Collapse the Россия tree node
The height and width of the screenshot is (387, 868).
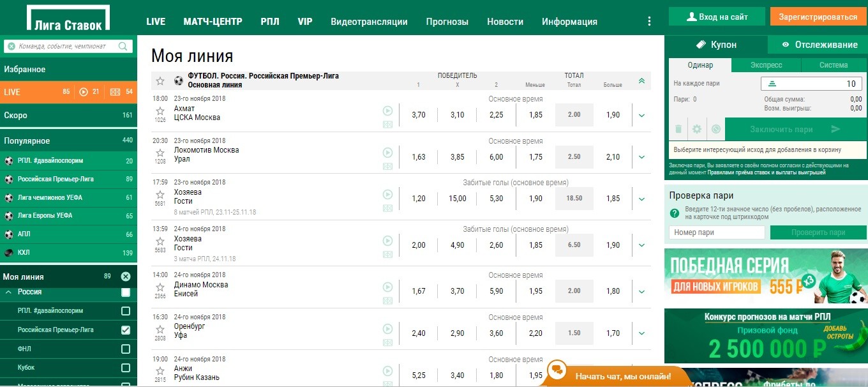click(x=9, y=292)
